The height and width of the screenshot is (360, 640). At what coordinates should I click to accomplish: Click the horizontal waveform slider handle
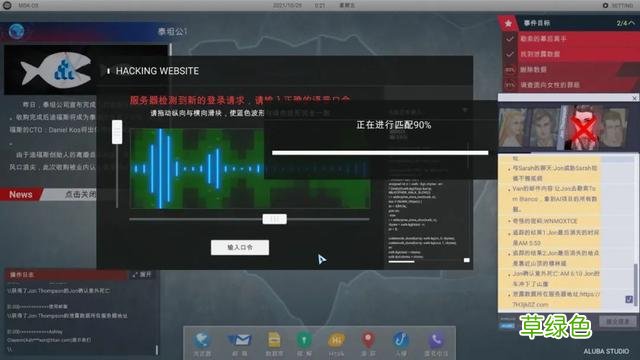pyautogui.click(x=275, y=219)
